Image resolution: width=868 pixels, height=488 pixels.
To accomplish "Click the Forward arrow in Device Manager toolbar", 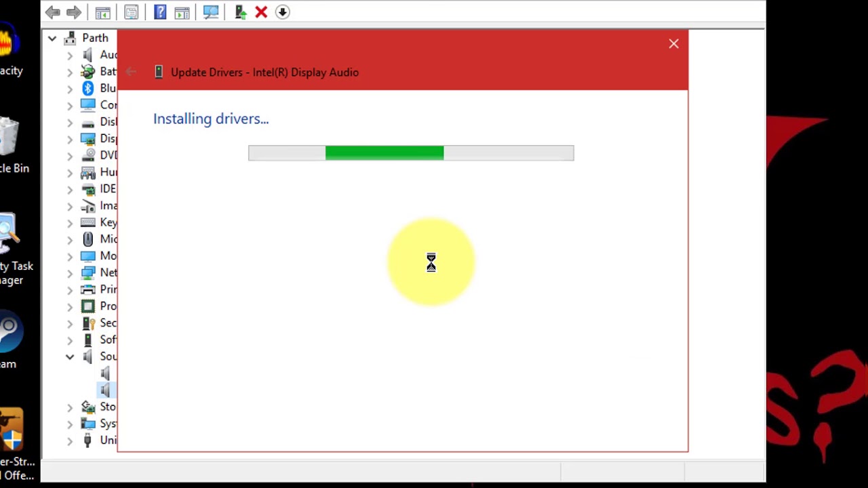I will pyautogui.click(x=74, y=12).
